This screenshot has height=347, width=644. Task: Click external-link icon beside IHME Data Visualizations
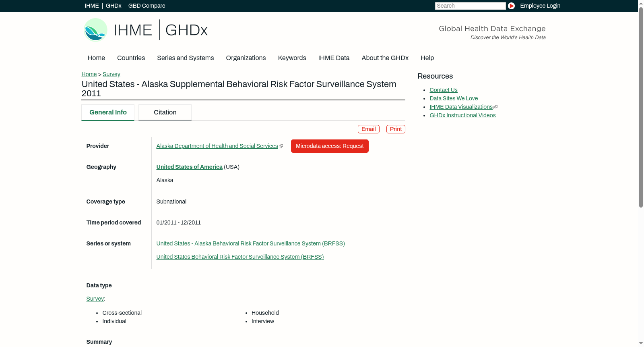pos(495,107)
